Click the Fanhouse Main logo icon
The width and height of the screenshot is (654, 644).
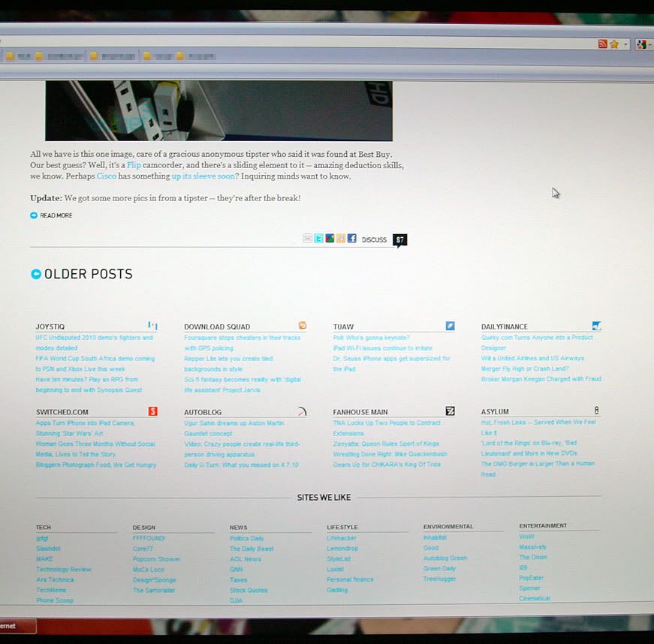tap(450, 411)
